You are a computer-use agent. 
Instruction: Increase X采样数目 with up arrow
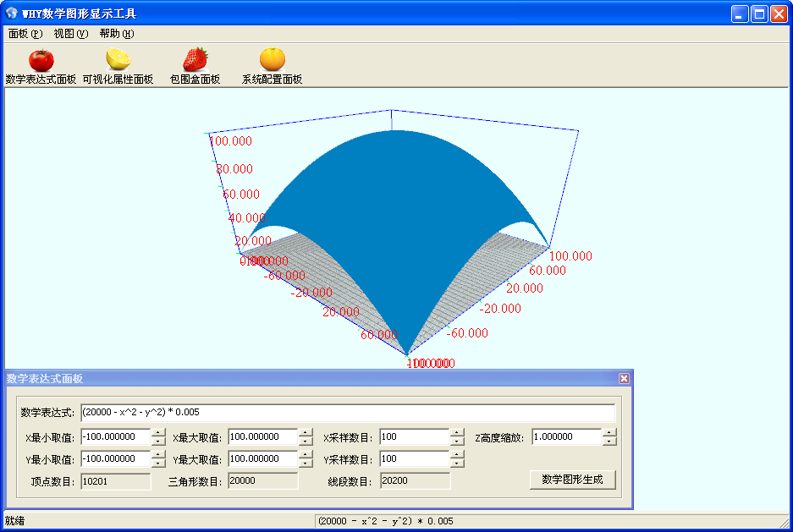pos(457,433)
